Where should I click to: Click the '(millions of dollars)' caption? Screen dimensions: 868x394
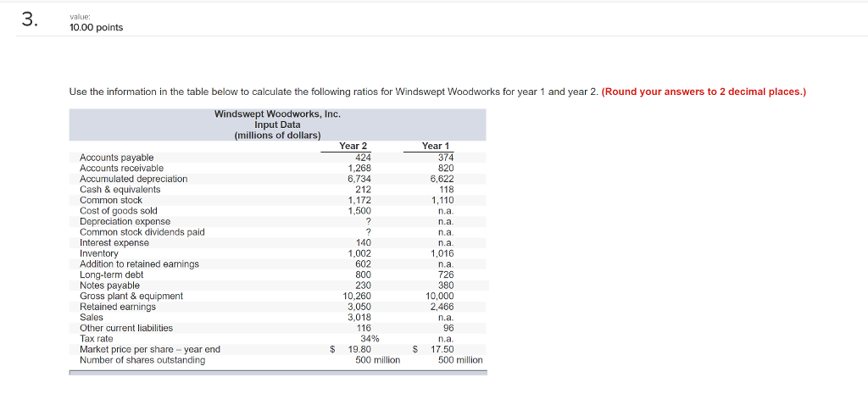(x=277, y=136)
